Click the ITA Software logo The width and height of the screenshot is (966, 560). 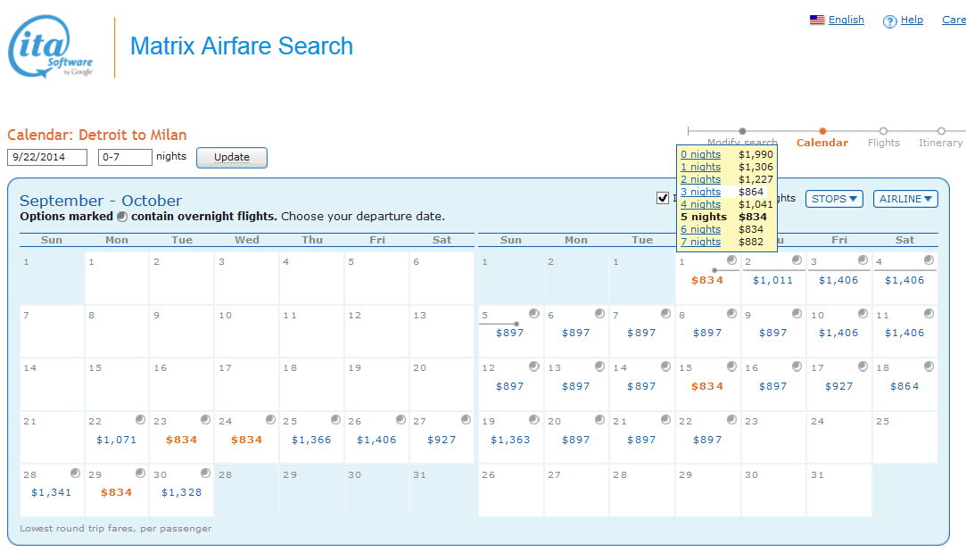51,47
